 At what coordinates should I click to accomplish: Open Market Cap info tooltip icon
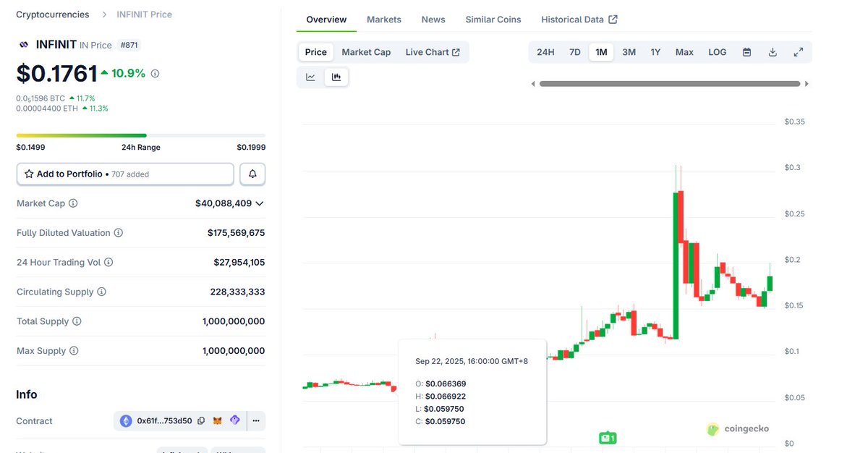(73, 203)
